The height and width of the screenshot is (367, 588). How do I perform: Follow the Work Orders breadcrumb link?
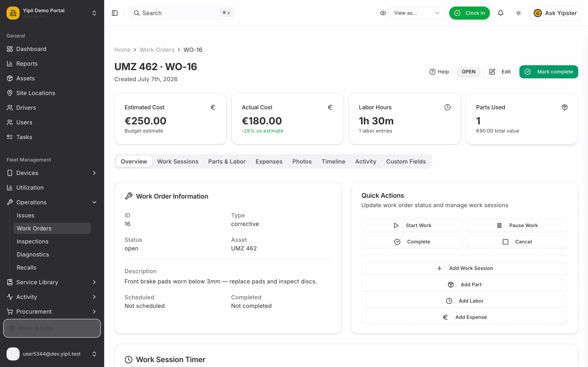tap(157, 50)
